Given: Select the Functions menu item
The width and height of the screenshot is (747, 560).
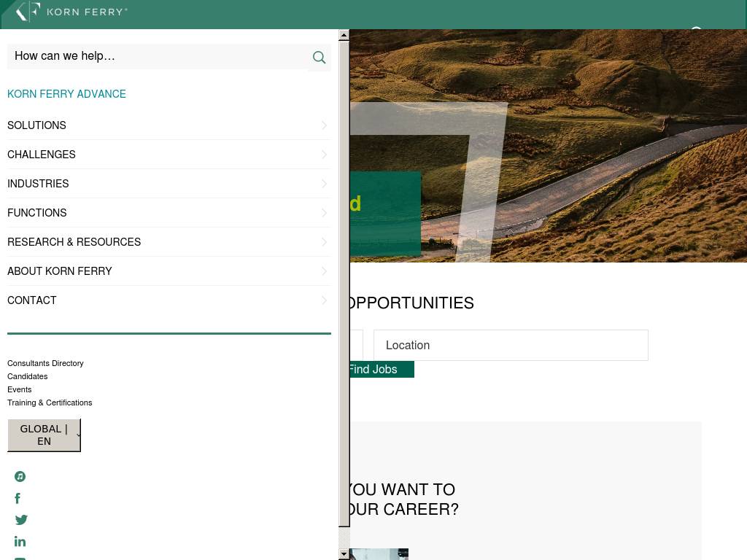Looking at the screenshot, I should (37, 213).
